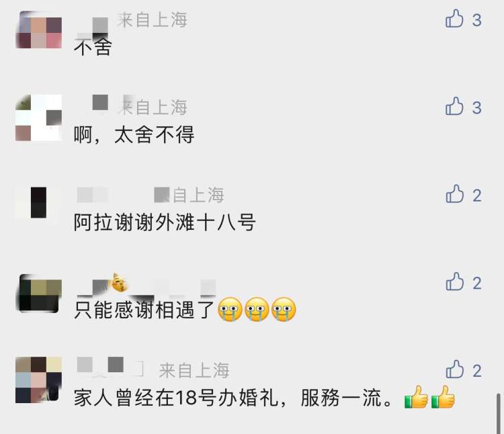Open the avatar of the 啊，太舍不得 commenter
Screen dimensions: 504x434
pos(38,118)
